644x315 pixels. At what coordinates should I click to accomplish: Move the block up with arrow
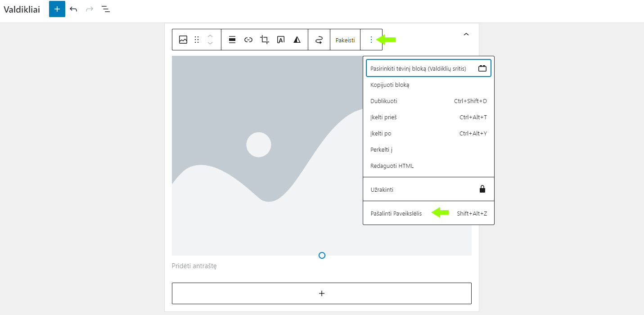pos(210,36)
